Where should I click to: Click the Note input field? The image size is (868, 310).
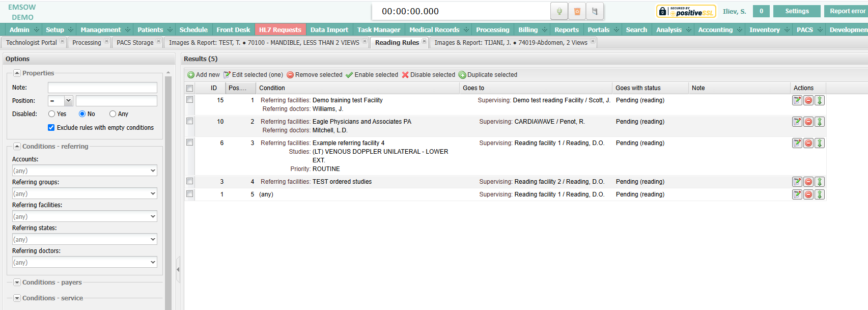102,88
